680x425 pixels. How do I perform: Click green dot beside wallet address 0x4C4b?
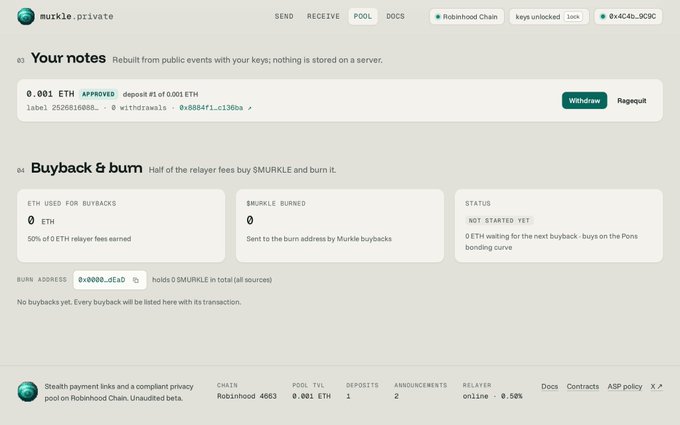pos(602,16)
